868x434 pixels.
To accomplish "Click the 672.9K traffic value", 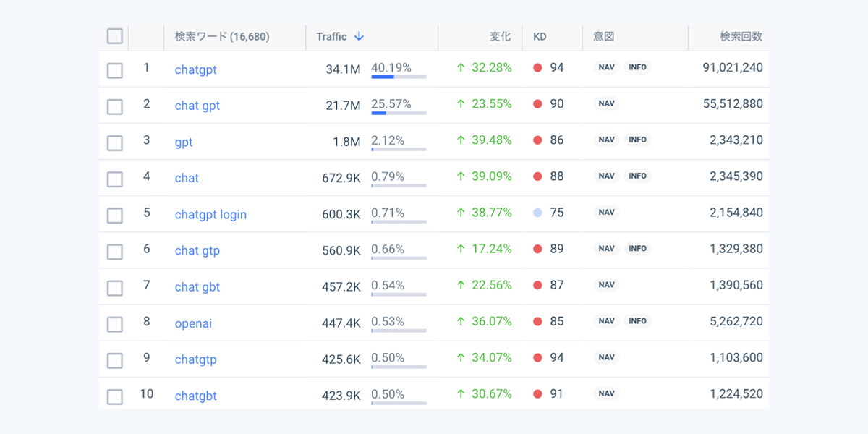I will pos(341,178).
